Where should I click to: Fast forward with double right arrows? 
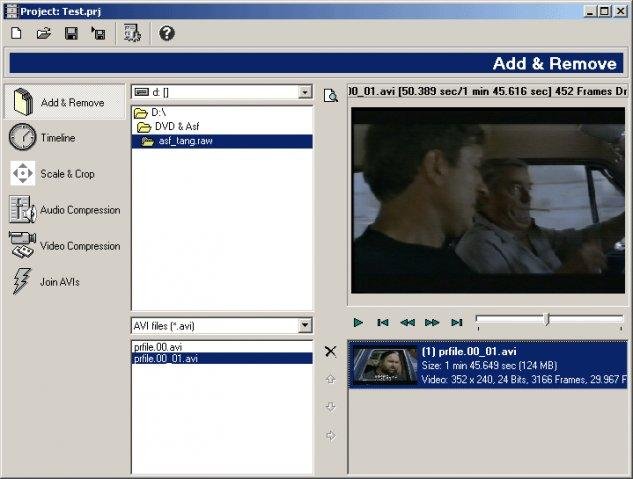coord(432,322)
